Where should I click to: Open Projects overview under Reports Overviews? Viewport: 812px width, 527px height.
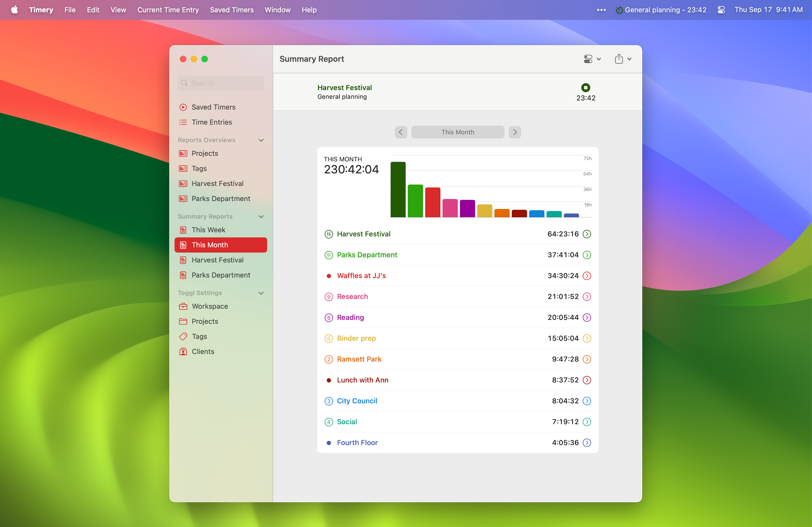coord(221,153)
